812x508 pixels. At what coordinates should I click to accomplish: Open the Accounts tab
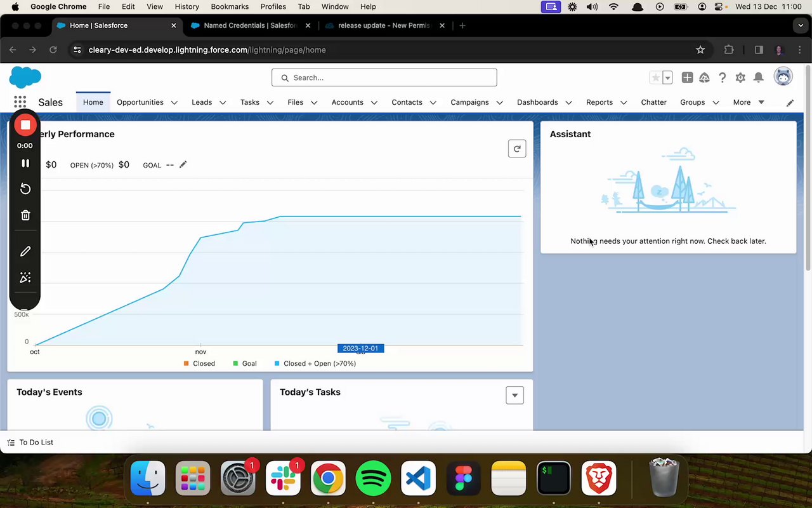pyautogui.click(x=348, y=102)
